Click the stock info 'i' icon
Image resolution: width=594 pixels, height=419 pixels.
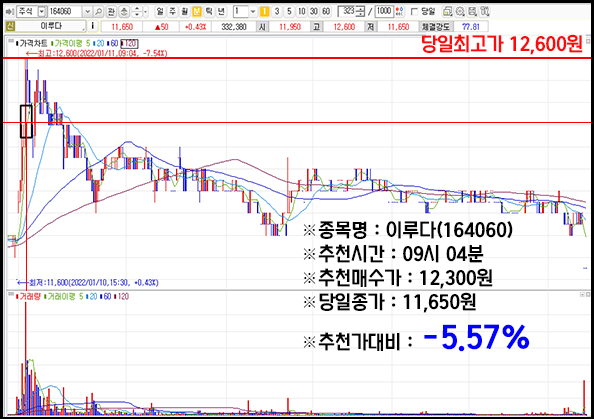pos(93,26)
